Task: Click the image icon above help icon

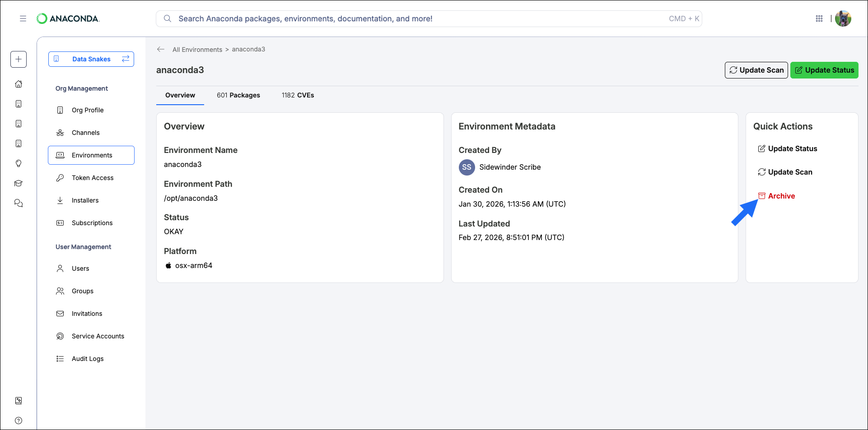Action: (19, 401)
